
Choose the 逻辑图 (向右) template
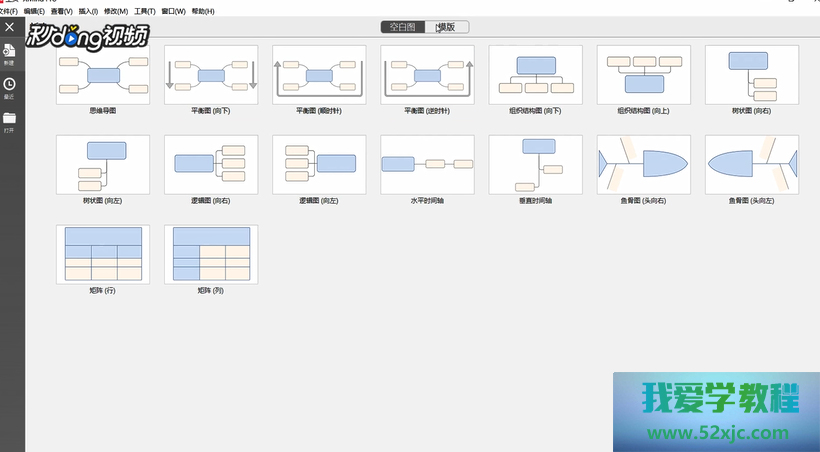(211, 164)
